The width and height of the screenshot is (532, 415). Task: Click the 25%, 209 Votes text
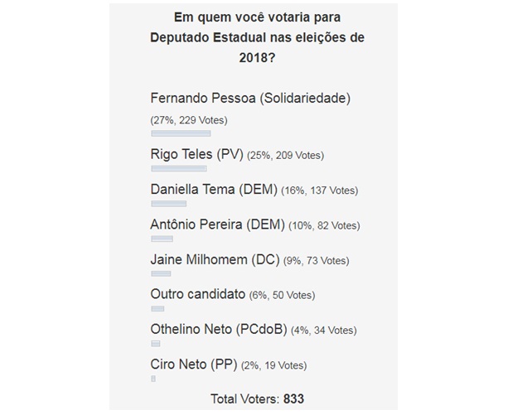[285, 155]
